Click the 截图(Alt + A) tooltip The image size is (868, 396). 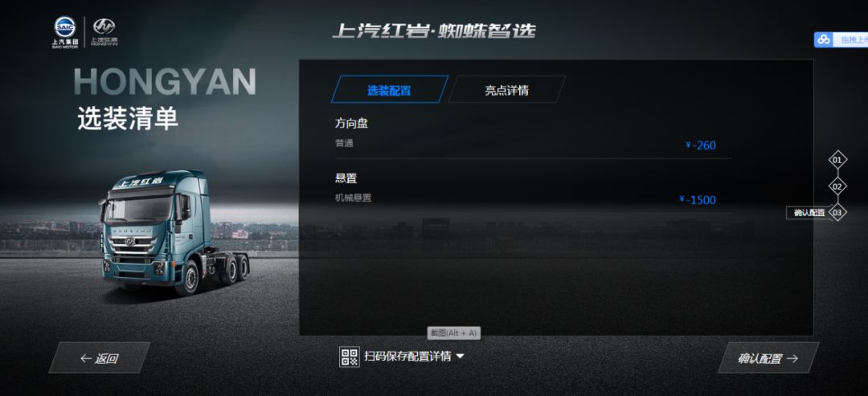[453, 333]
